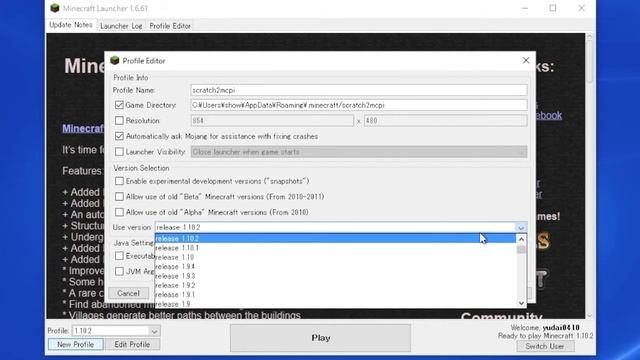Click the New Profile button
The width and height of the screenshot is (640, 360).
[76, 344]
